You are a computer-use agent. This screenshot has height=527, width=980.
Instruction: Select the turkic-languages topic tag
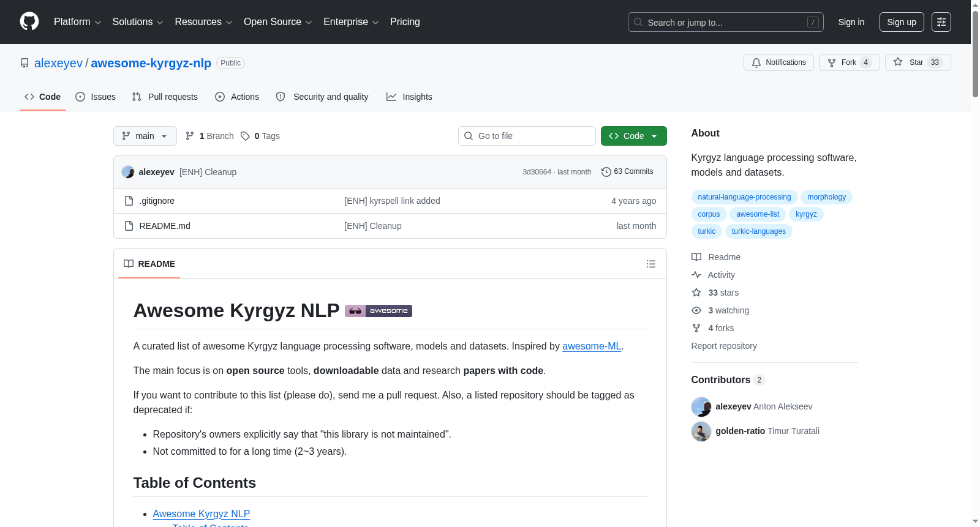coord(759,231)
